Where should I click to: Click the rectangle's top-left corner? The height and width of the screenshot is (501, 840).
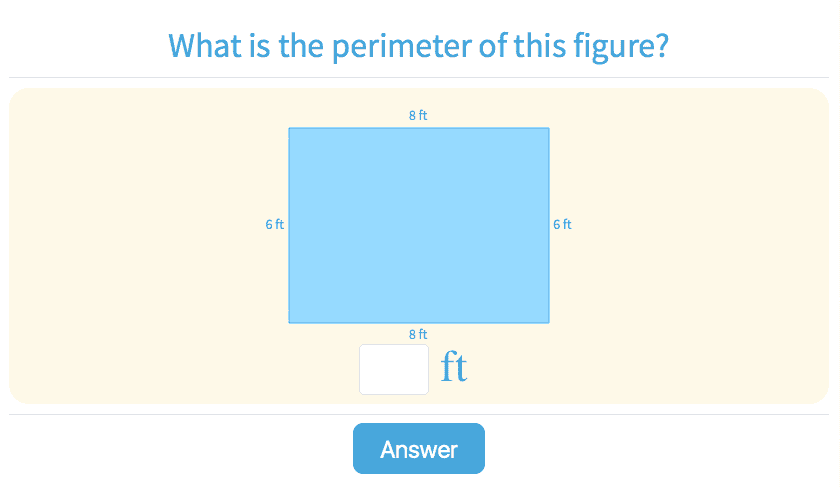click(290, 128)
